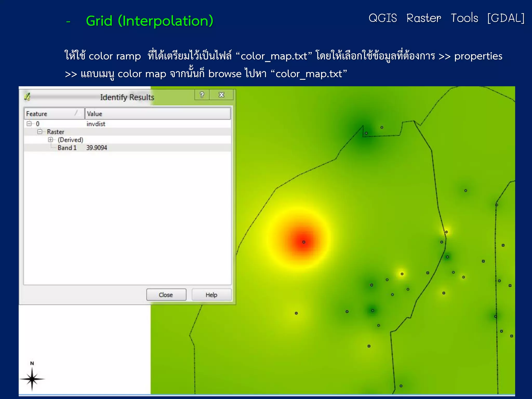The image size is (532, 399).
Task: Click the QGIS icon in Identify Results title
Action: 27,97
